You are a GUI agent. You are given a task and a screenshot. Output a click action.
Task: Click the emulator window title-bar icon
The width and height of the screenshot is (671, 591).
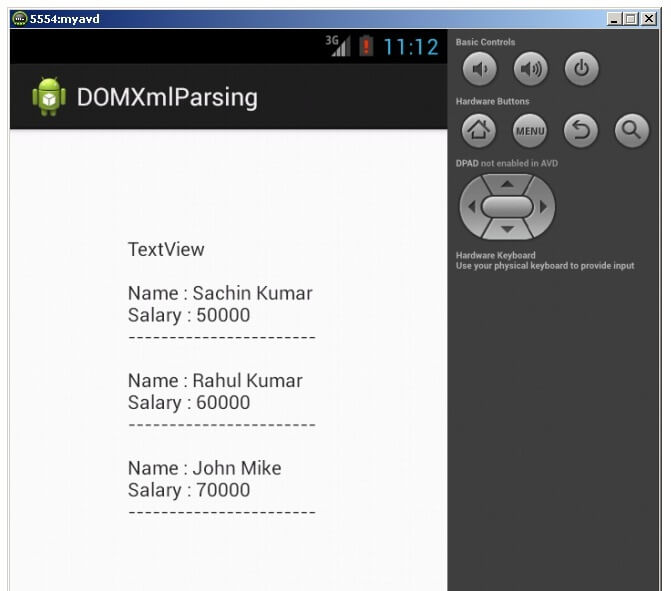(x=19, y=18)
